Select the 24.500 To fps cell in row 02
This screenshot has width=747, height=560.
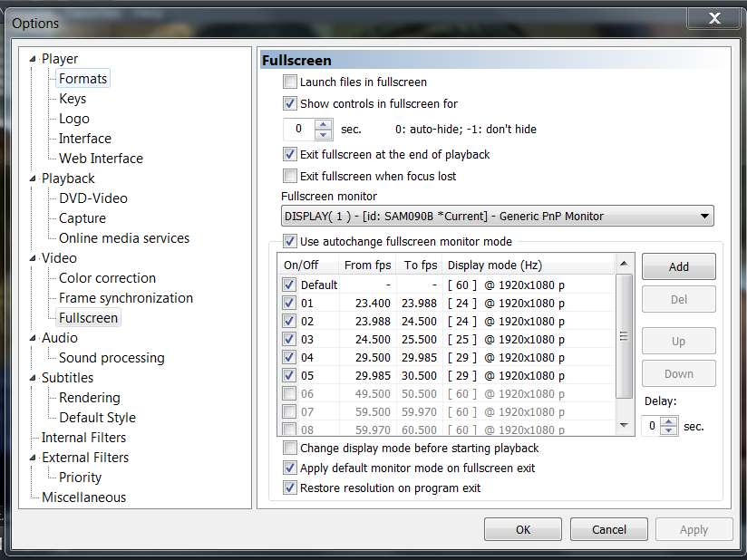pyautogui.click(x=419, y=322)
